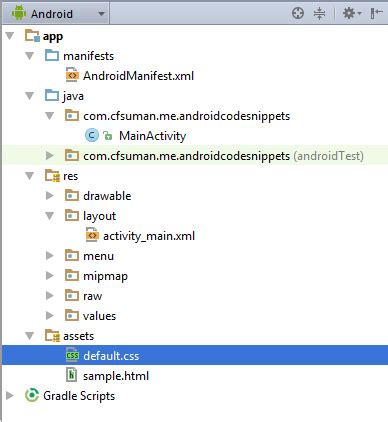Expand the values folder
Image resolution: width=388 pixels, height=422 pixels.
click(50, 315)
